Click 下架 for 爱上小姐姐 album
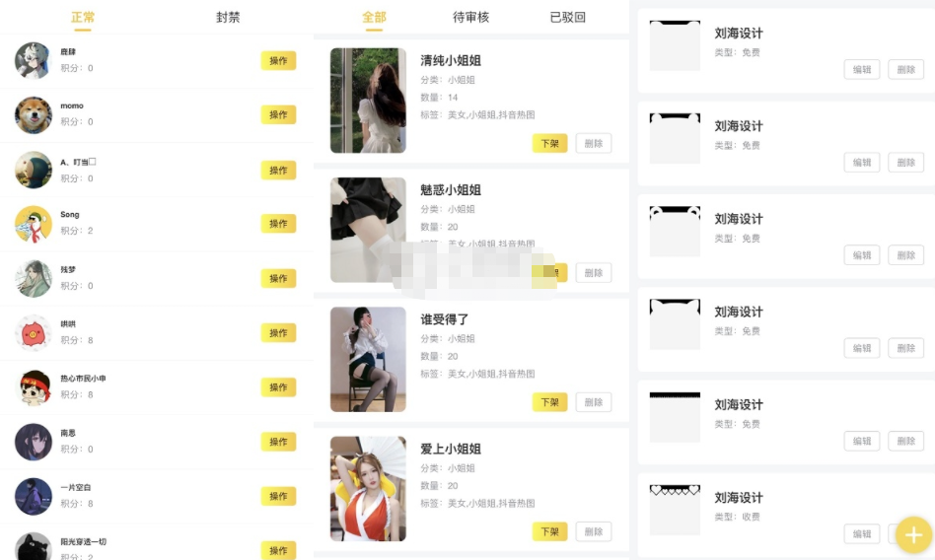Viewport: 935px width, 560px height. tap(549, 531)
